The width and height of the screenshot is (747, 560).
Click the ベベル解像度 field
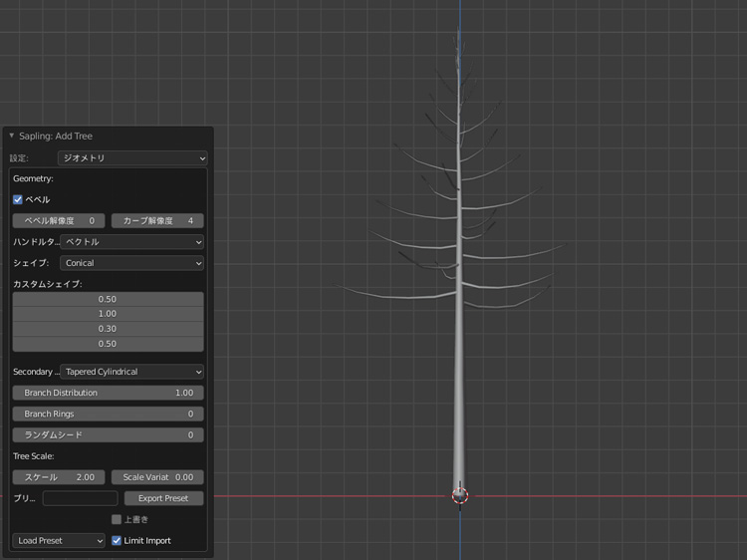click(59, 220)
